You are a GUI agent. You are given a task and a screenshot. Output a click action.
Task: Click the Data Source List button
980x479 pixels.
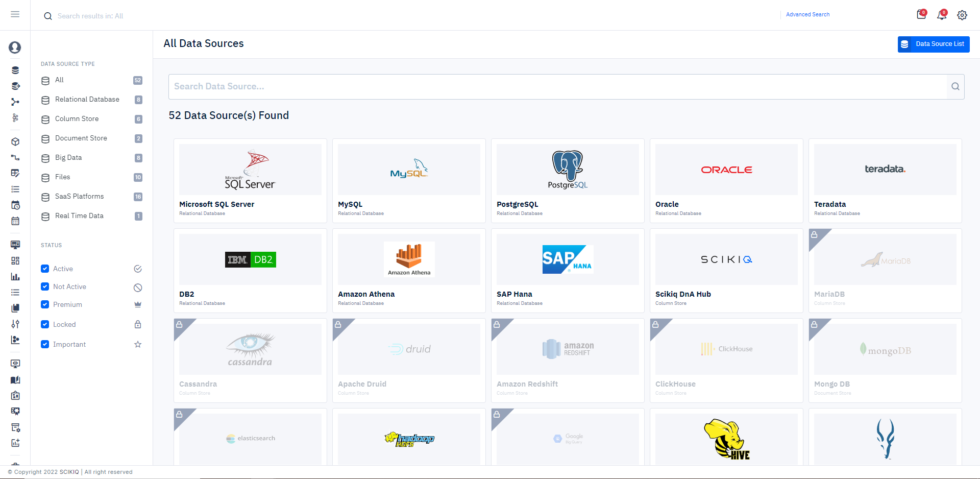[934, 44]
